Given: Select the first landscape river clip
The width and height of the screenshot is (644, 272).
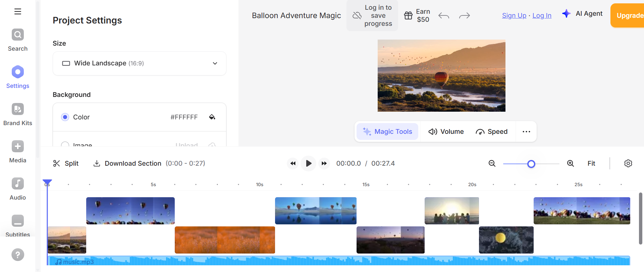Looking at the screenshot, I should [67, 240].
